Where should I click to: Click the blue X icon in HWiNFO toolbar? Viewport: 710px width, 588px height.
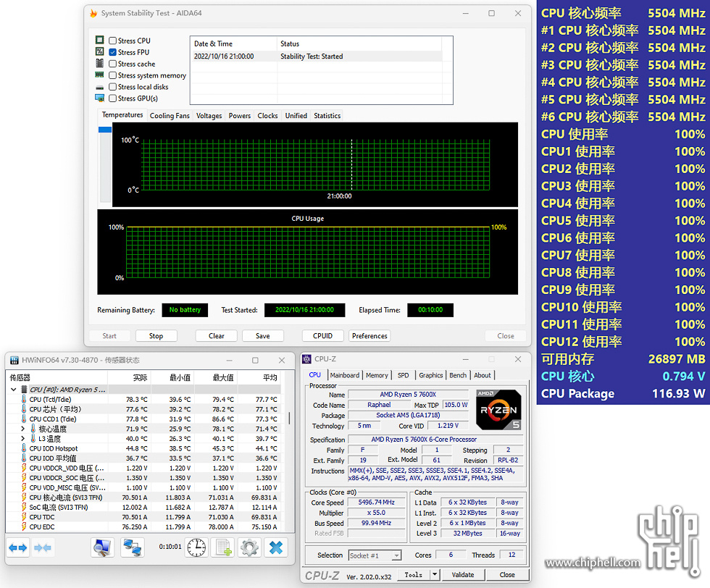pos(276,548)
